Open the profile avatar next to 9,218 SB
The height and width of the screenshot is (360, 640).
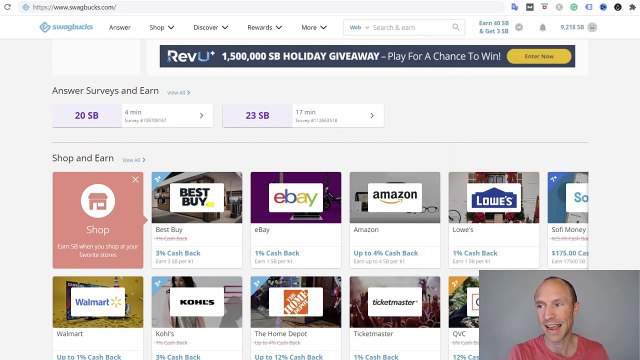point(592,27)
